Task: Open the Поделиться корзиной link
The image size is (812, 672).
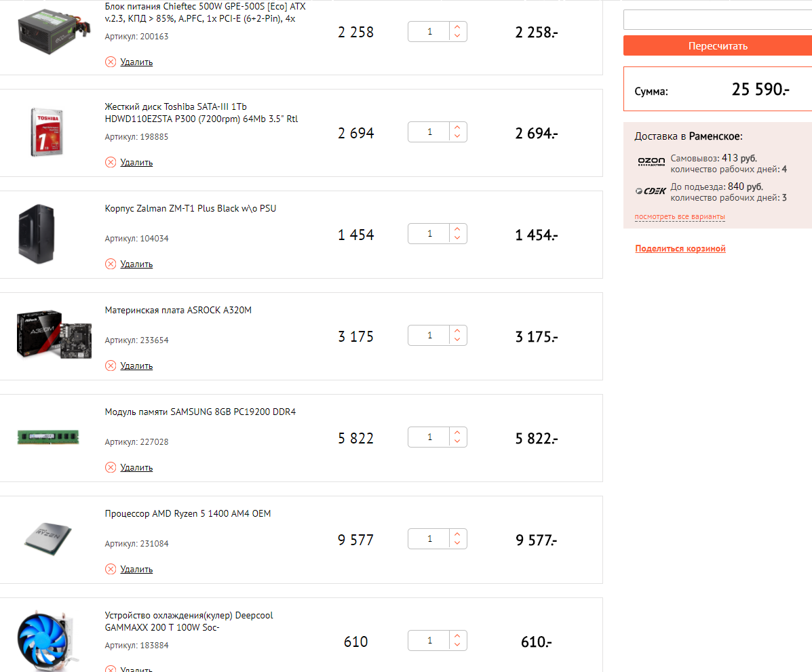Action: [680, 249]
